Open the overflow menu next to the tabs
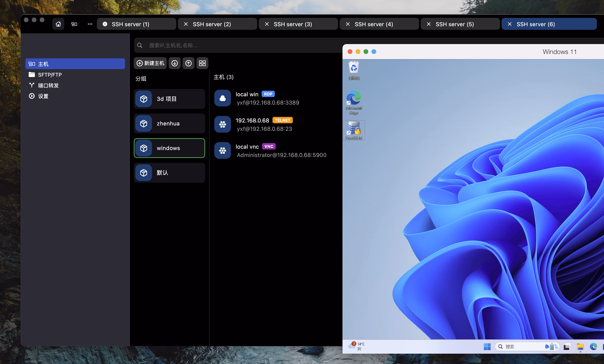This screenshot has height=364, width=604. [90, 24]
